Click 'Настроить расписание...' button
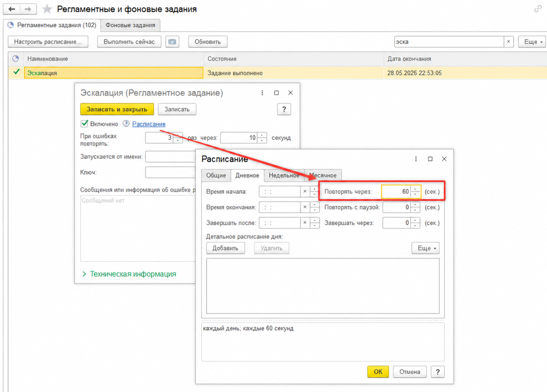 pos(48,42)
